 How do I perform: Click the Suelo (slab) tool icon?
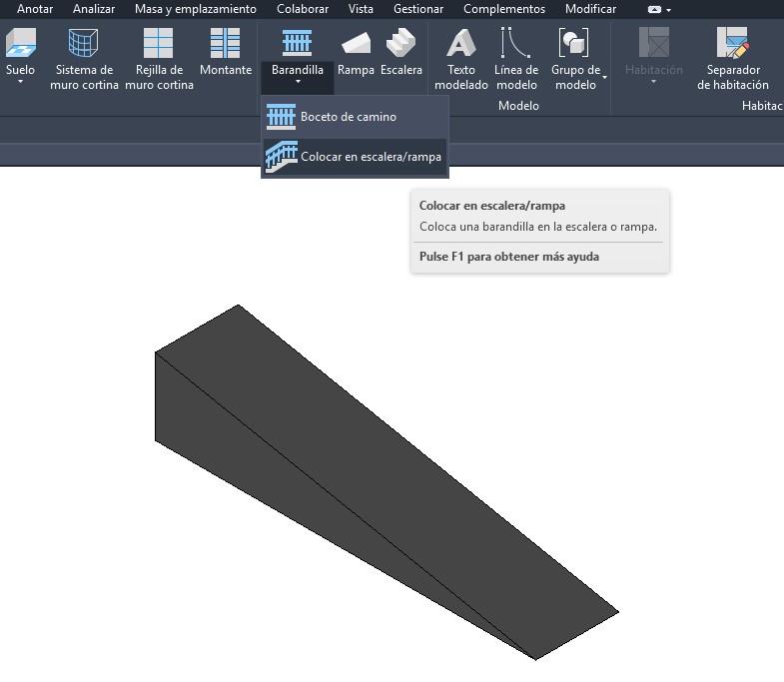pos(20,44)
